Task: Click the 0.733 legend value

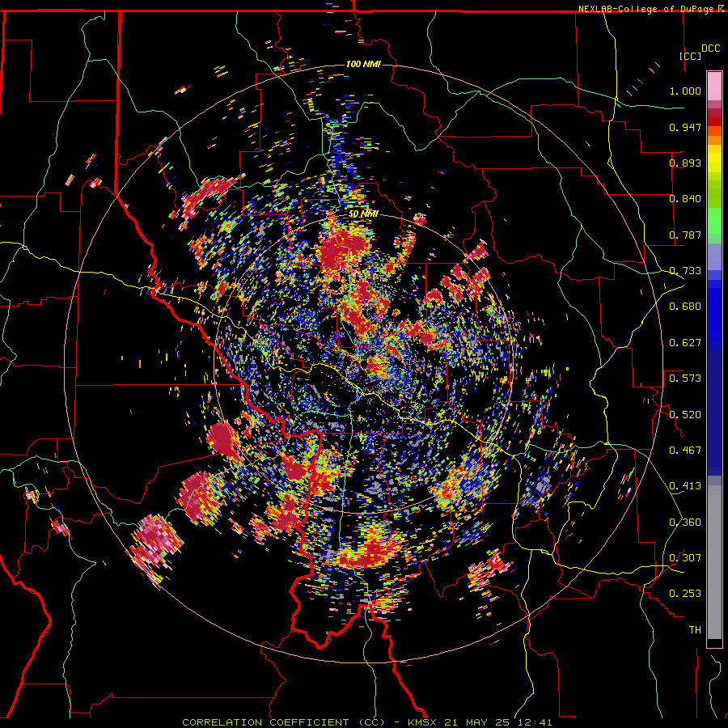Action: point(685,271)
